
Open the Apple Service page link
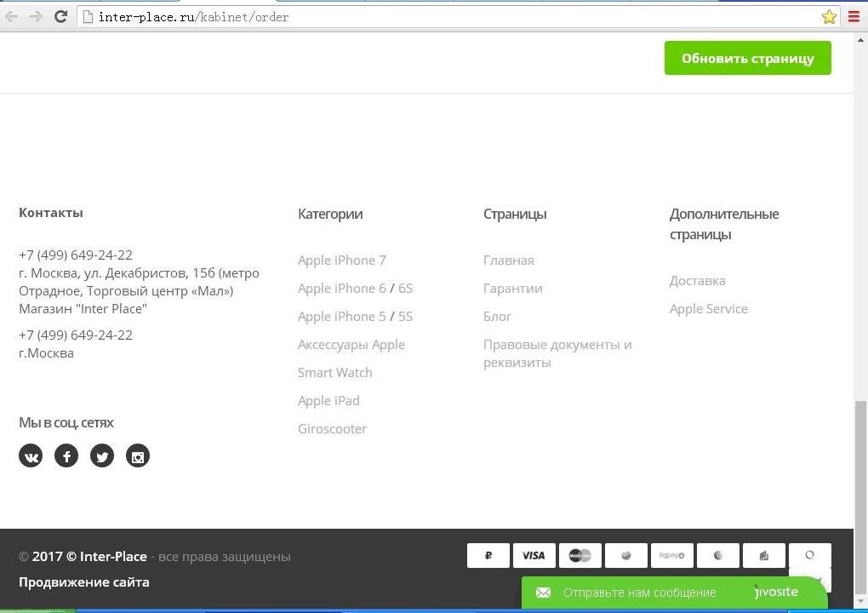tap(708, 309)
